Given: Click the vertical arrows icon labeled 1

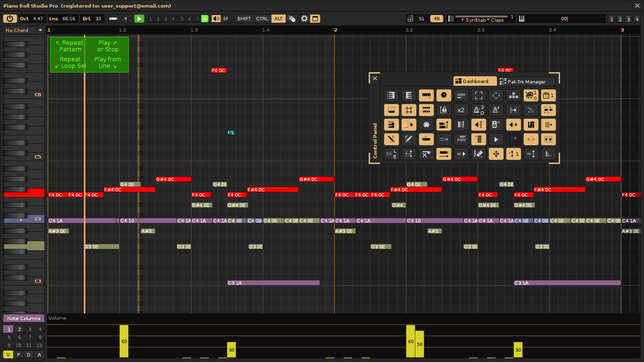Looking at the screenshot, I should 513,154.
